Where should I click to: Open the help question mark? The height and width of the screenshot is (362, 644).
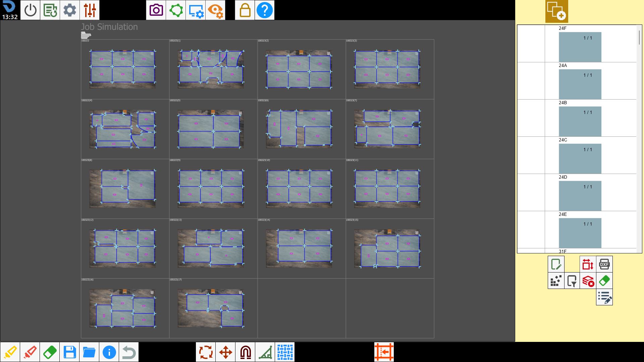[265, 10]
